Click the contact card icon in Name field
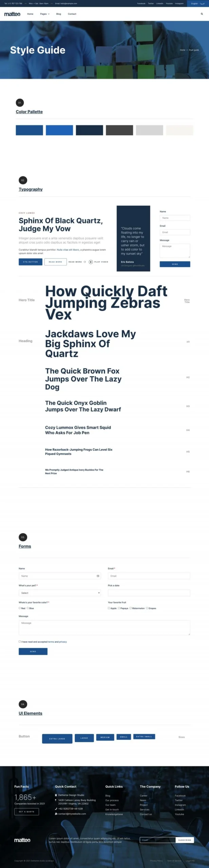Screen dimensions: 209x868 tap(98, 576)
